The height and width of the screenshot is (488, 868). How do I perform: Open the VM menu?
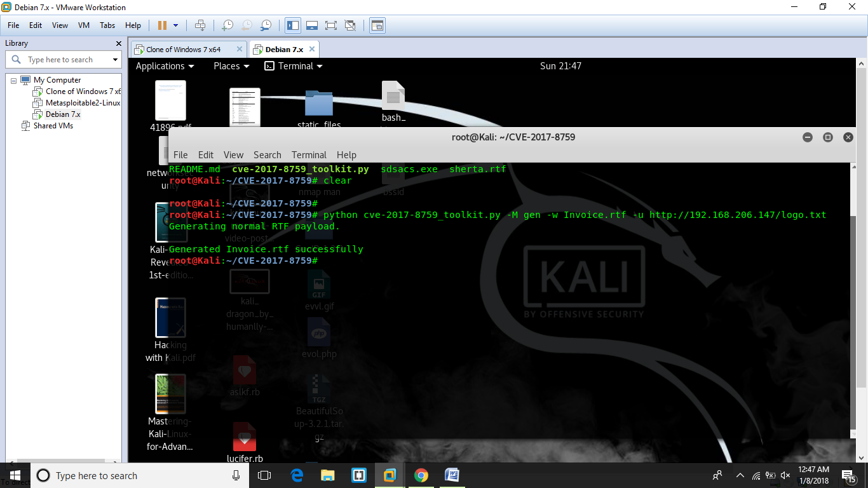point(84,25)
